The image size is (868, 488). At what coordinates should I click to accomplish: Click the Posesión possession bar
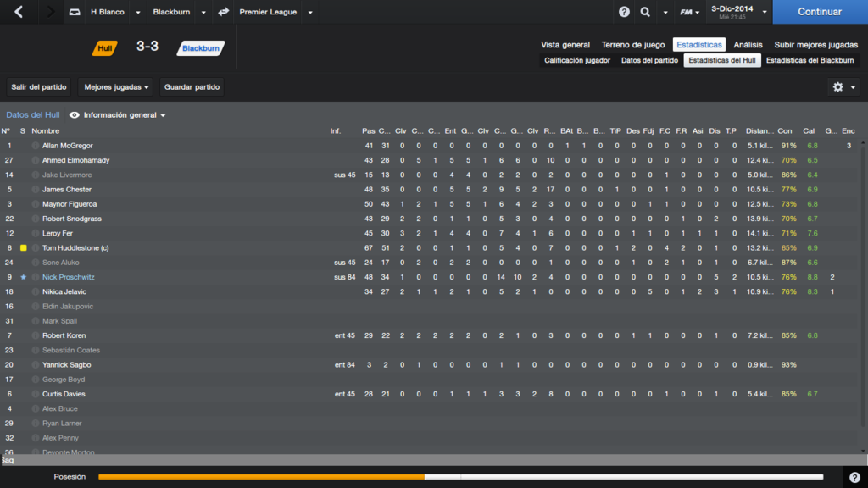pos(460,477)
